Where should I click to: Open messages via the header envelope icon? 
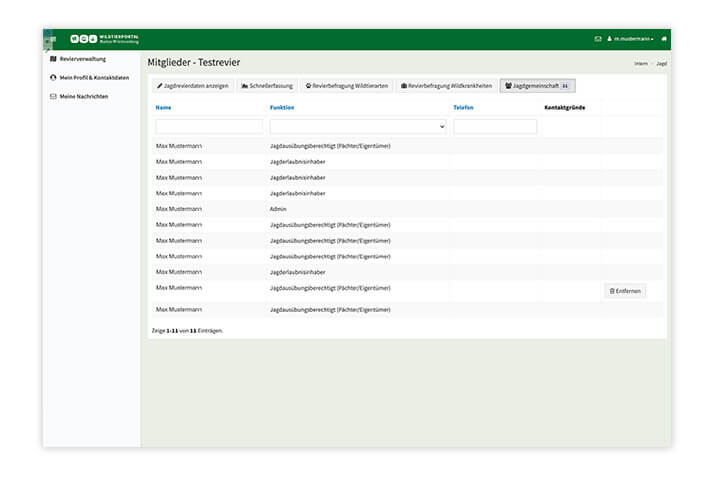pos(598,39)
